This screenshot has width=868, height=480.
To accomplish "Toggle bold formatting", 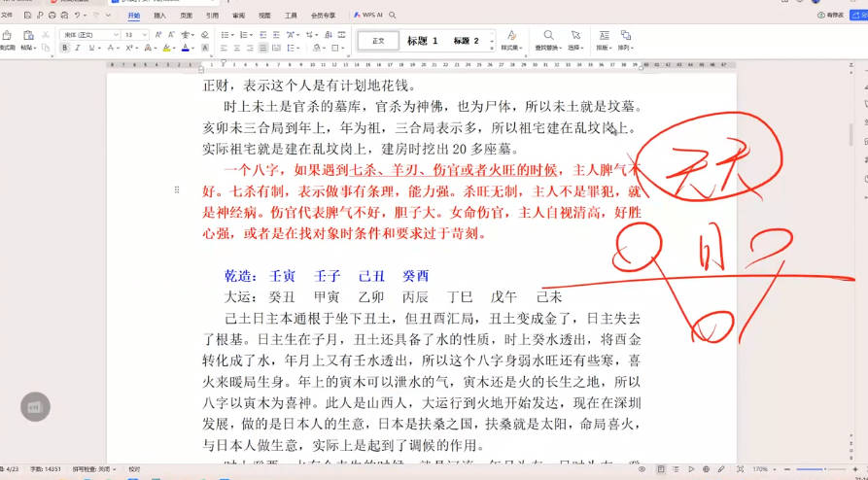I will 64,48.
